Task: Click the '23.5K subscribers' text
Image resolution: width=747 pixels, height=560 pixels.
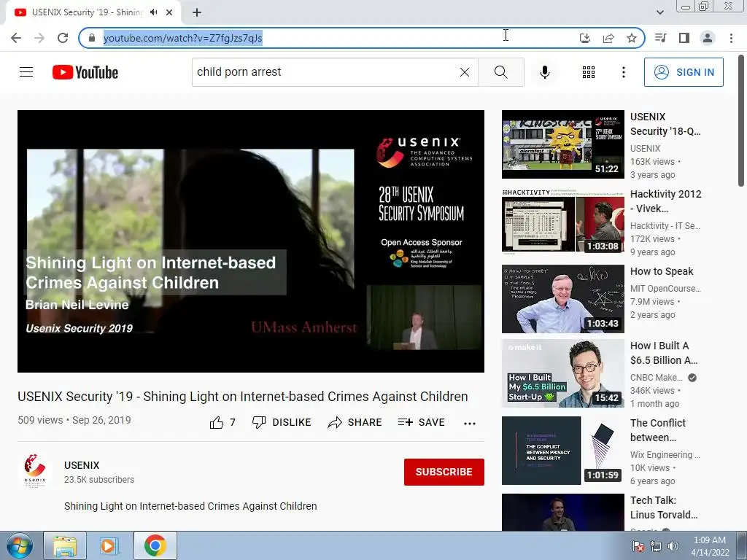Action: click(99, 480)
